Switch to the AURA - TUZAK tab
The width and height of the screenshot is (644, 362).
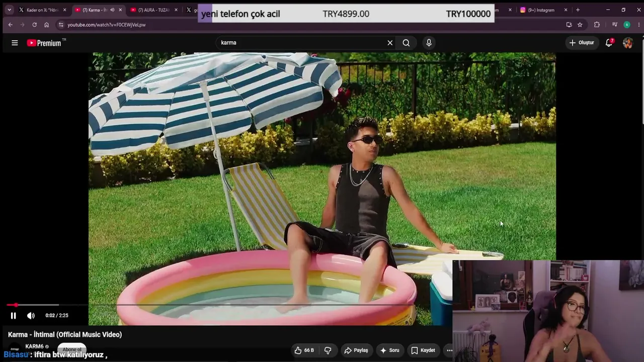(x=153, y=10)
